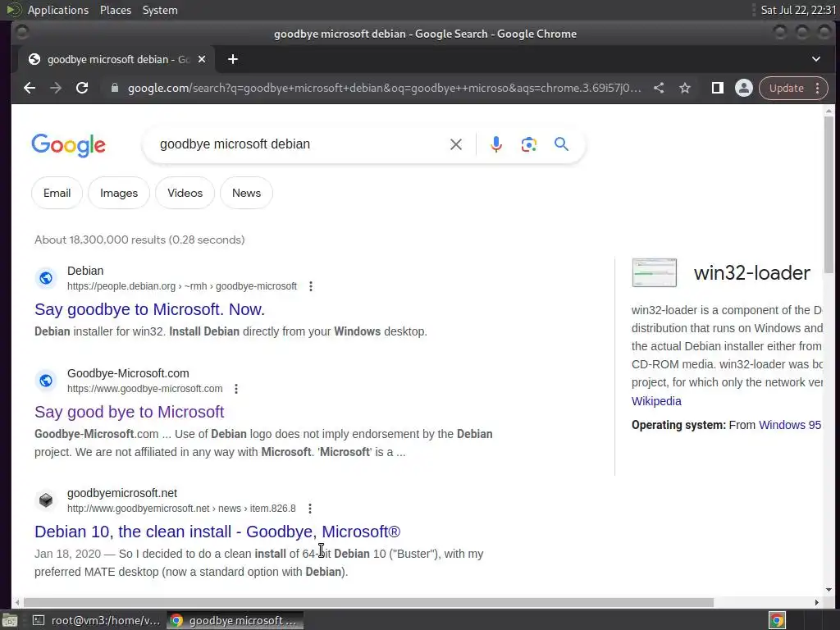Image resolution: width=840 pixels, height=630 pixels.
Task: Click the Windows 95 link
Action: (x=790, y=425)
